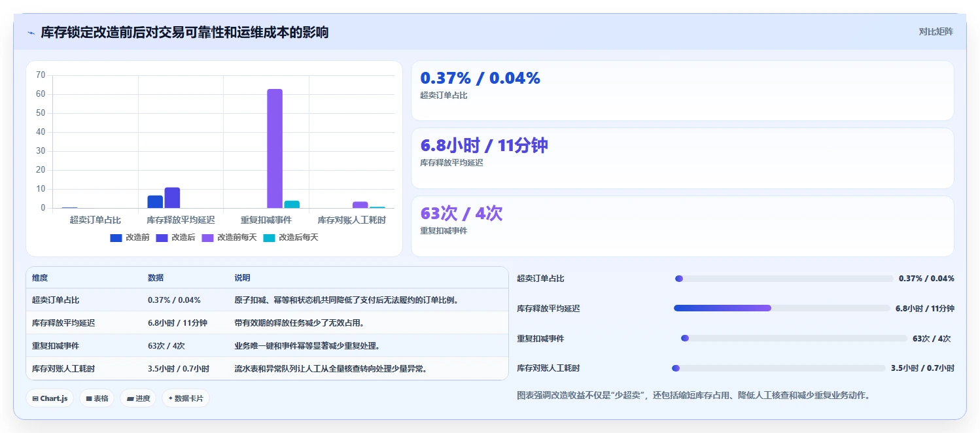Toggle the 改造前 legend swatch

coord(116,237)
